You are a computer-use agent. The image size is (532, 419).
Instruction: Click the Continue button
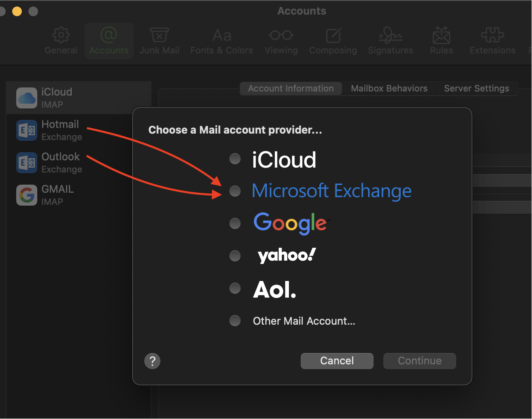(420, 361)
